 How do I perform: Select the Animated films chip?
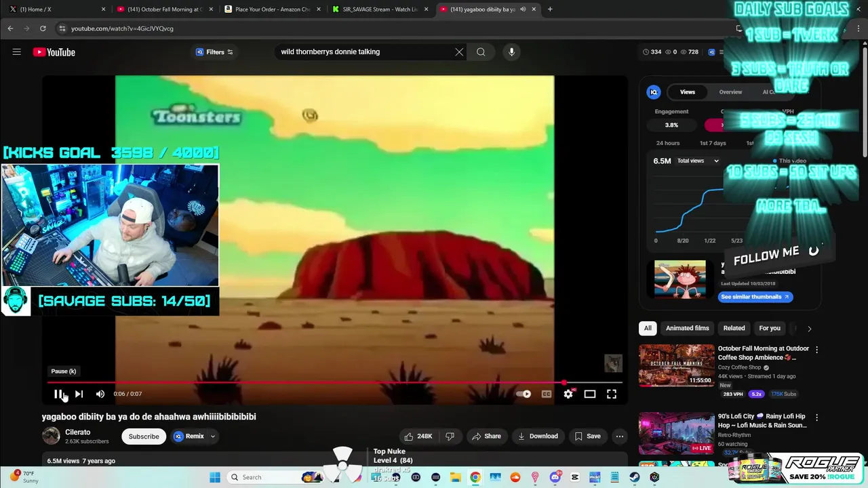(x=687, y=328)
